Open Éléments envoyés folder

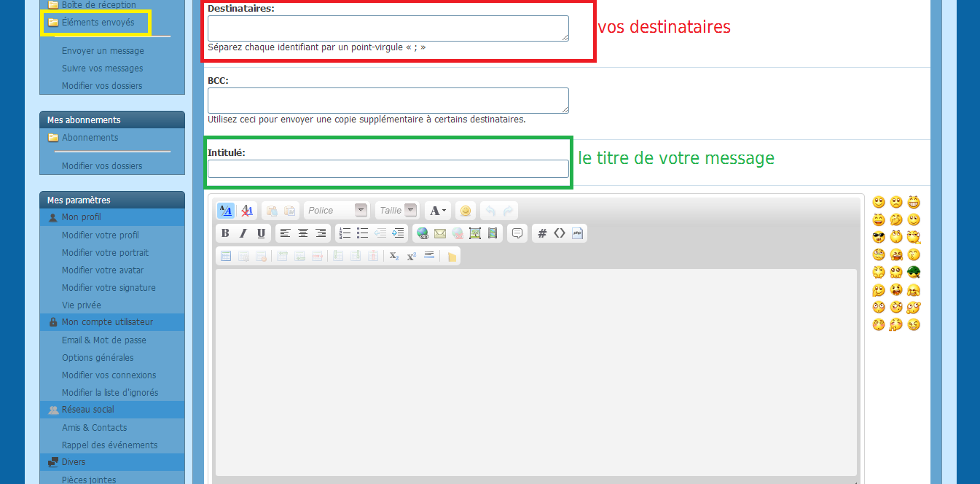[x=98, y=23]
